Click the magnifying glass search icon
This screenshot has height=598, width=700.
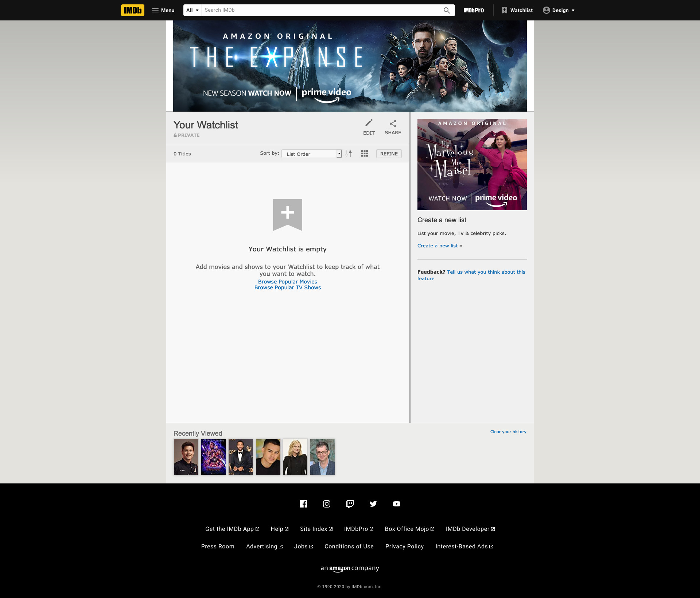[447, 10]
